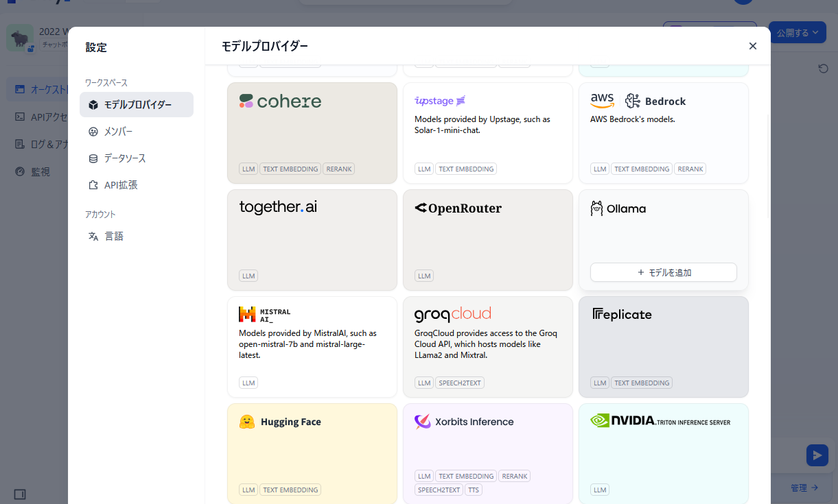Image resolution: width=838 pixels, height=504 pixels.
Task: Open 監視 item in background sidebar
Action: point(40,171)
